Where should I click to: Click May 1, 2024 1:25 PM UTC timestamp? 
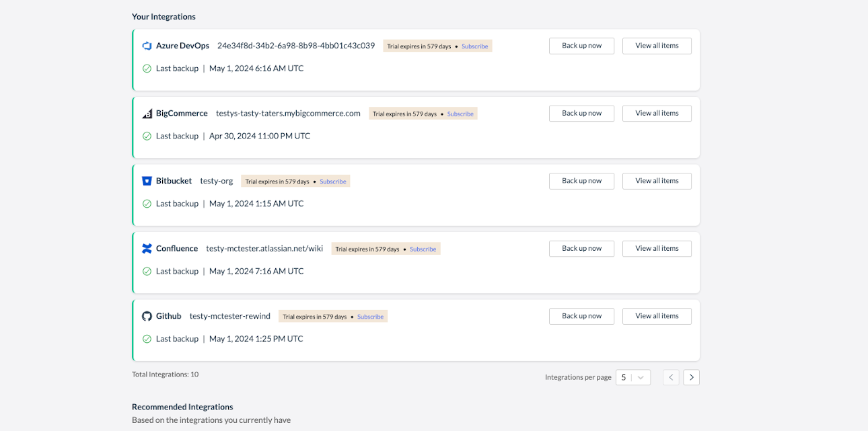[256, 339]
